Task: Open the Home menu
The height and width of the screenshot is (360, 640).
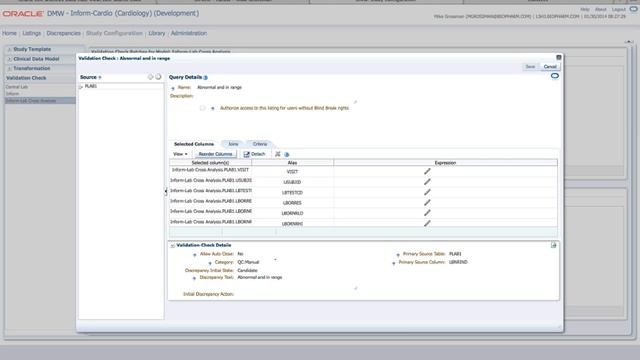Action: [x=9, y=33]
